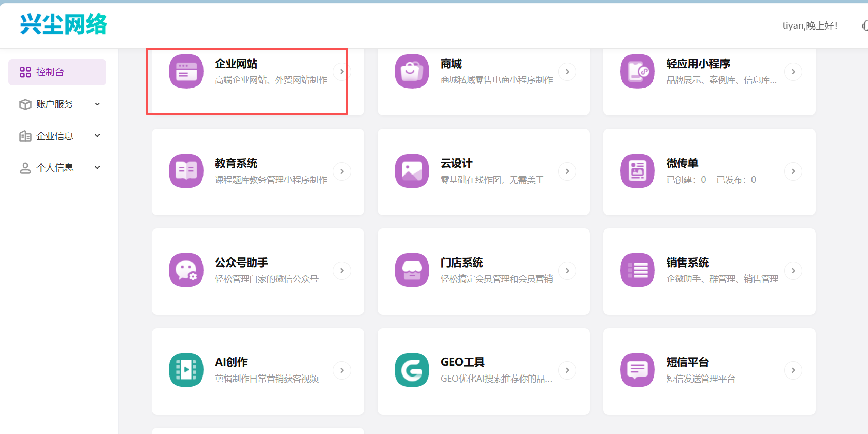Click the 商城 shopping bag icon
This screenshot has height=434, width=868.
click(x=412, y=71)
